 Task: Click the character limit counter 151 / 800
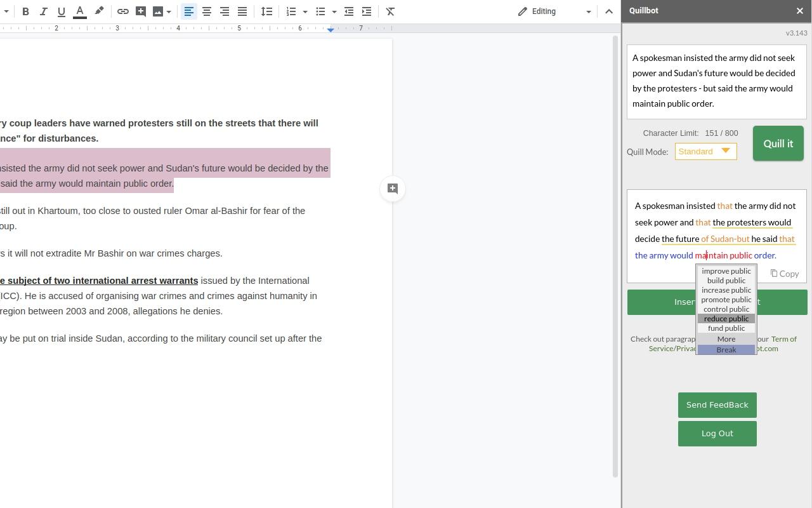[x=721, y=133]
